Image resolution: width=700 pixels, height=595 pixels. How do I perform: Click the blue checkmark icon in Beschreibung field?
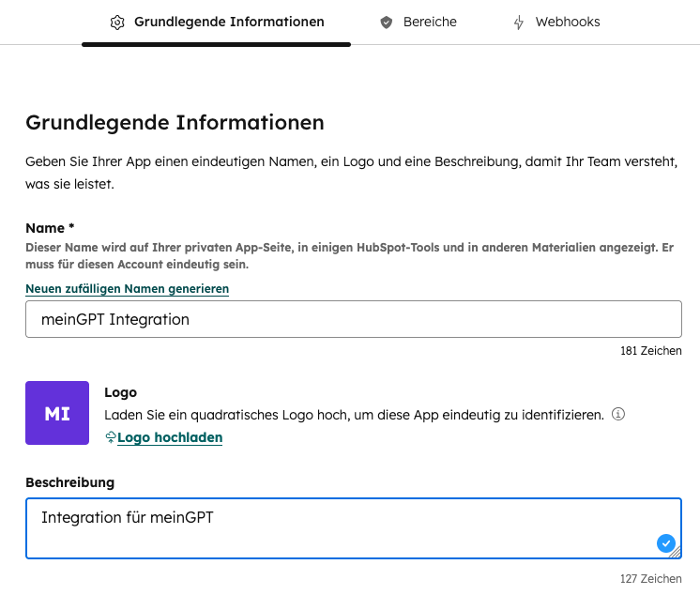click(x=665, y=543)
